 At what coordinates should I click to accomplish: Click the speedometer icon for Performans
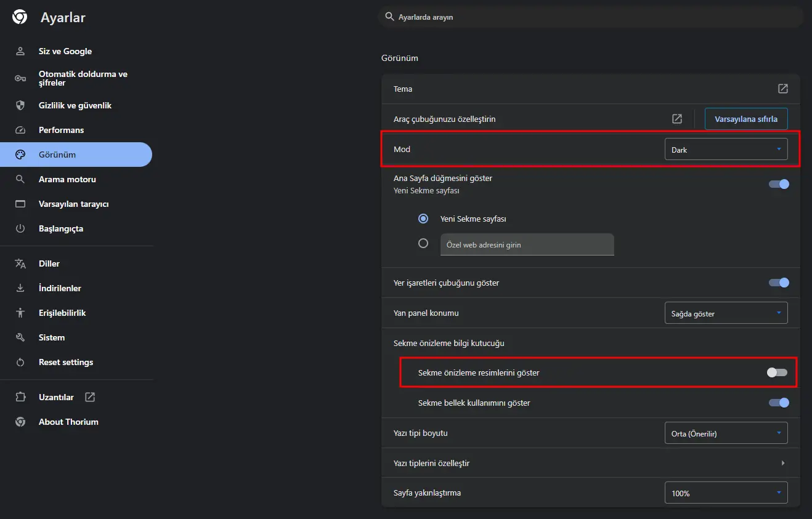pos(20,130)
